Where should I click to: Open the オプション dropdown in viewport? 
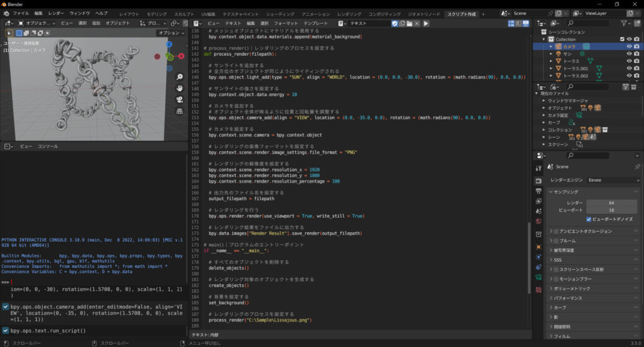[172, 33]
